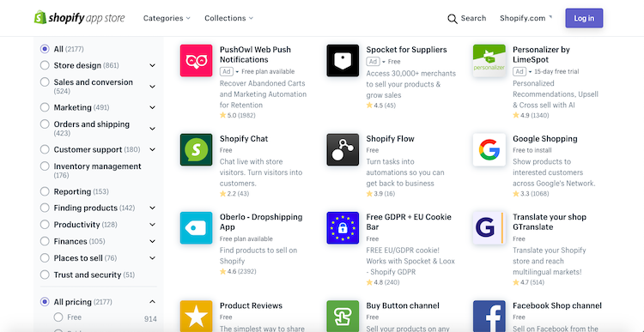The width and height of the screenshot is (644, 332).
Task: Open the Personalizer by LimeSpot icon
Action: pos(489,60)
